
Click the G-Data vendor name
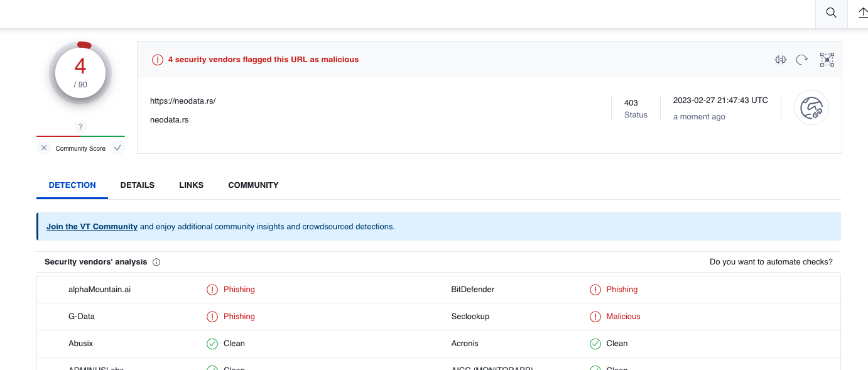[x=82, y=317]
